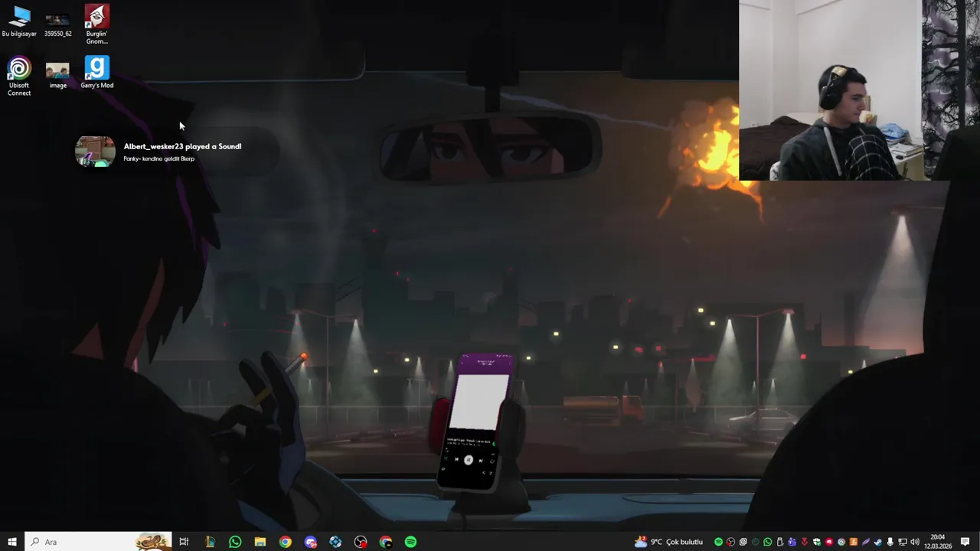The height and width of the screenshot is (551, 980).
Task: Open the weather widget showing 9°C
Action: 668,542
